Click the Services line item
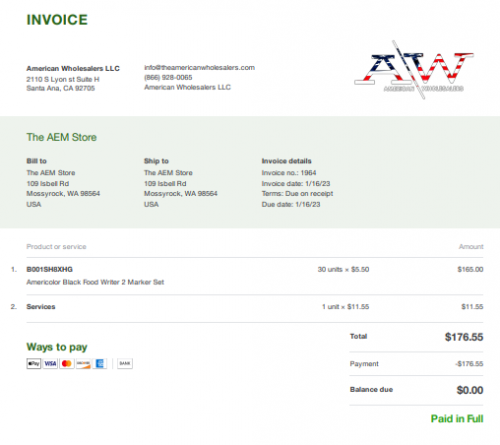 pyautogui.click(x=41, y=306)
